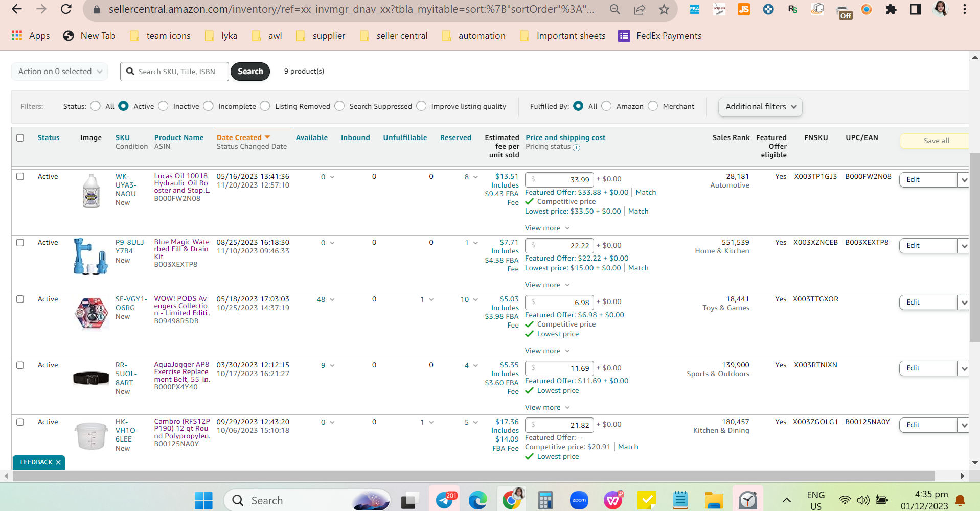980x511 pixels.
Task: Open the Calculator app in taskbar
Action: (545, 500)
